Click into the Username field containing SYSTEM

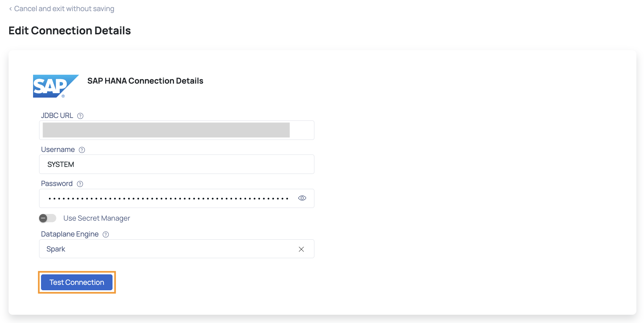(x=177, y=164)
